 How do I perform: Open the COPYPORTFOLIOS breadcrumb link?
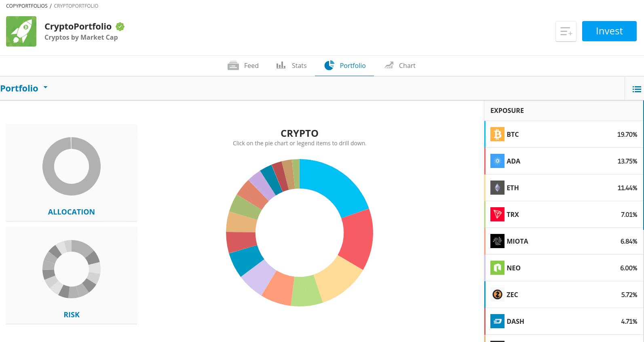[x=27, y=6]
